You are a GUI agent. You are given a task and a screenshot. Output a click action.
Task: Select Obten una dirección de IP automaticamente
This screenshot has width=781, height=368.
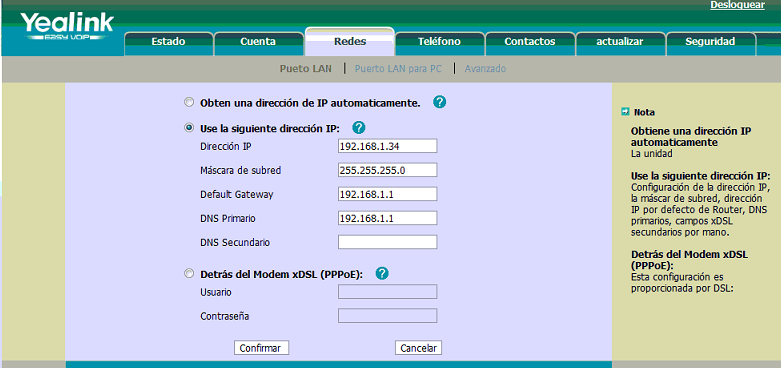[189, 103]
